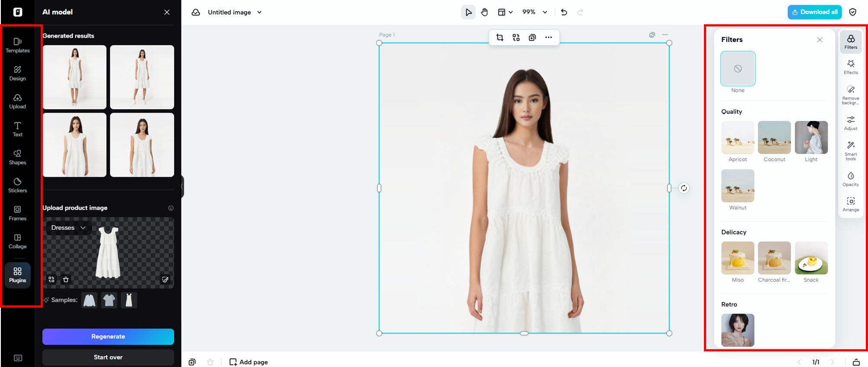
Task: Open Smart tools tab
Action: [x=851, y=151]
